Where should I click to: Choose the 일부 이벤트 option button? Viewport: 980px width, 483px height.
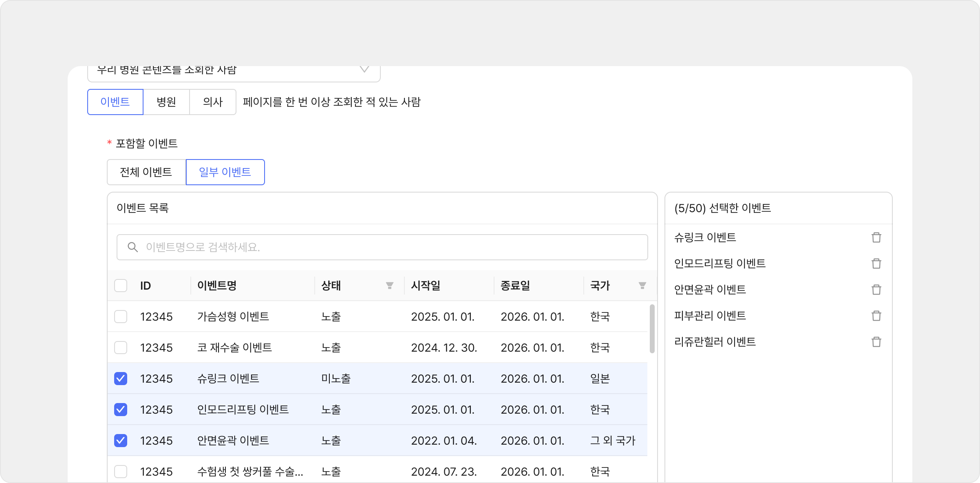coord(225,172)
